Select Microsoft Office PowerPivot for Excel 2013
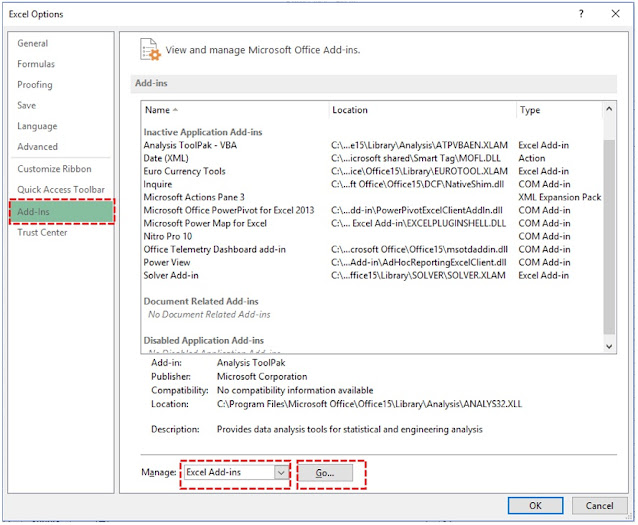The image size is (638, 525). [372, 210]
